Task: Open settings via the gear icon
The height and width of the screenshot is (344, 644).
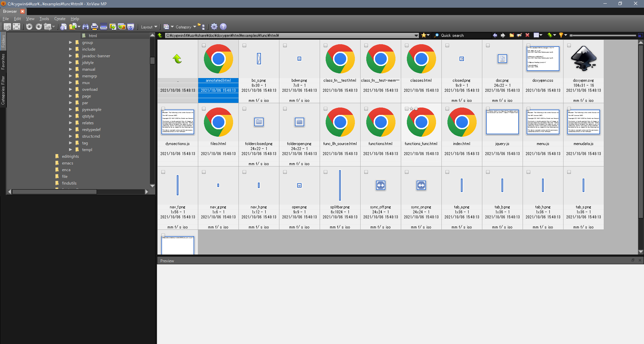Action: click(214, 27)
